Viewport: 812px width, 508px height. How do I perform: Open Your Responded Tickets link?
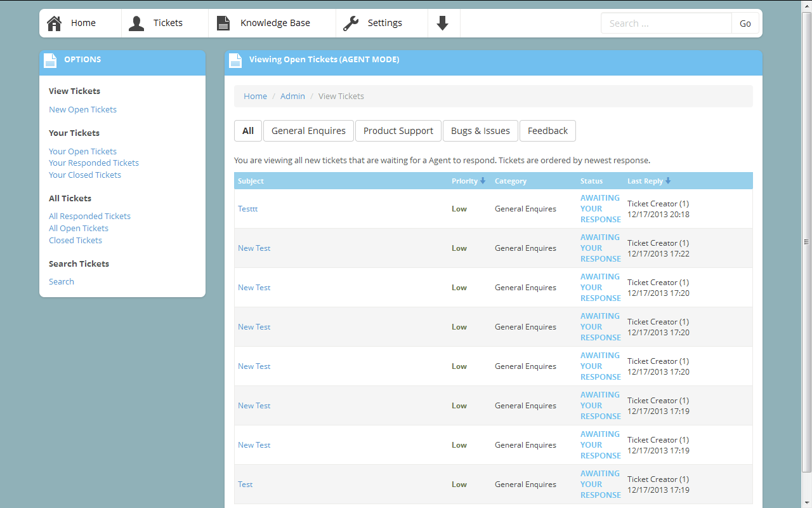pyautogui.click(x=94, y=163)
